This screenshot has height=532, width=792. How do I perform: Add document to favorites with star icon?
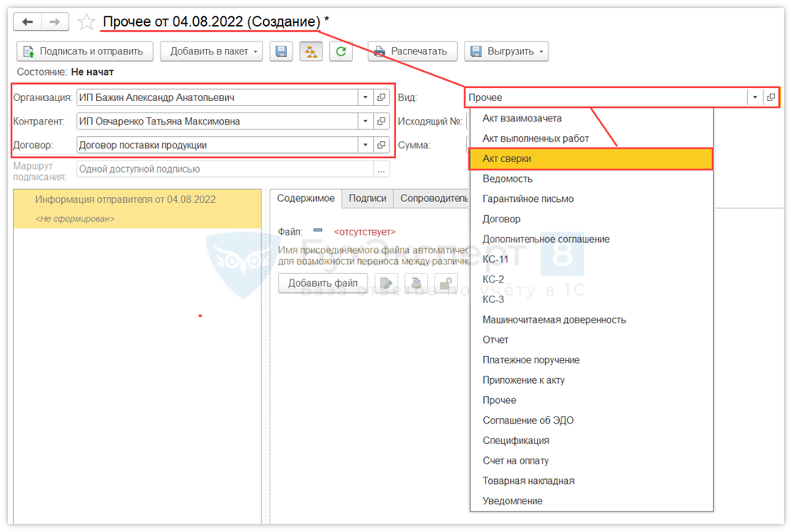point(86,22)
